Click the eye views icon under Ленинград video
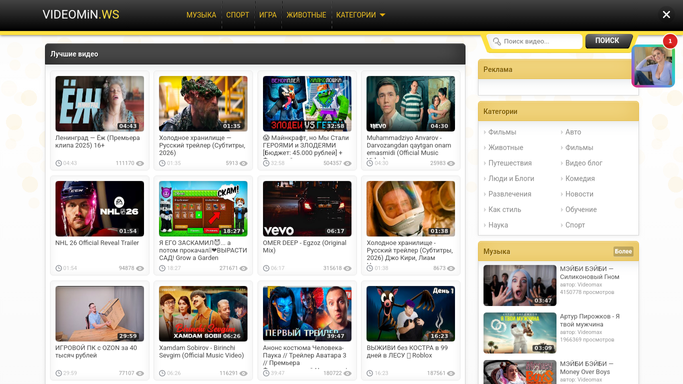Image resolution: width=683 pixels, height=384 pixels. [140, 163]
